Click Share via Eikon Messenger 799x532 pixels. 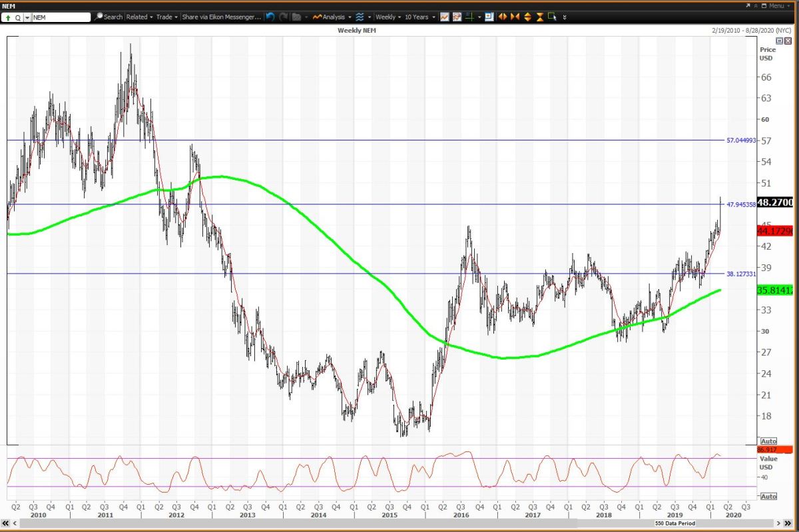tap(220, 17)
